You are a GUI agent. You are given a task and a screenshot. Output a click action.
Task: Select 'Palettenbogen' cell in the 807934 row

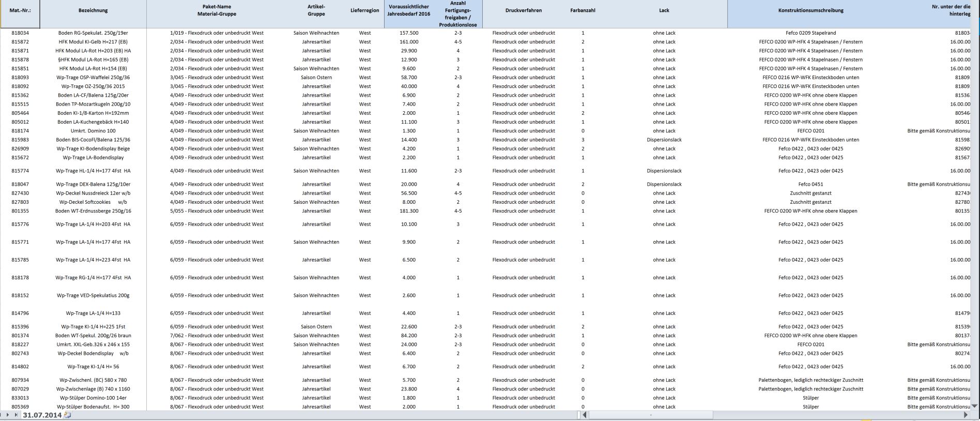[x=810, y=380]
